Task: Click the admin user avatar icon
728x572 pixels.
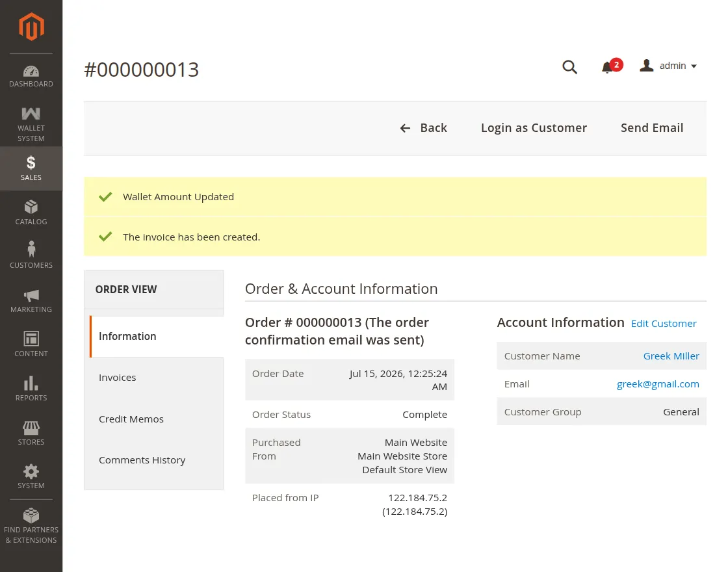Action: (646, 66)
